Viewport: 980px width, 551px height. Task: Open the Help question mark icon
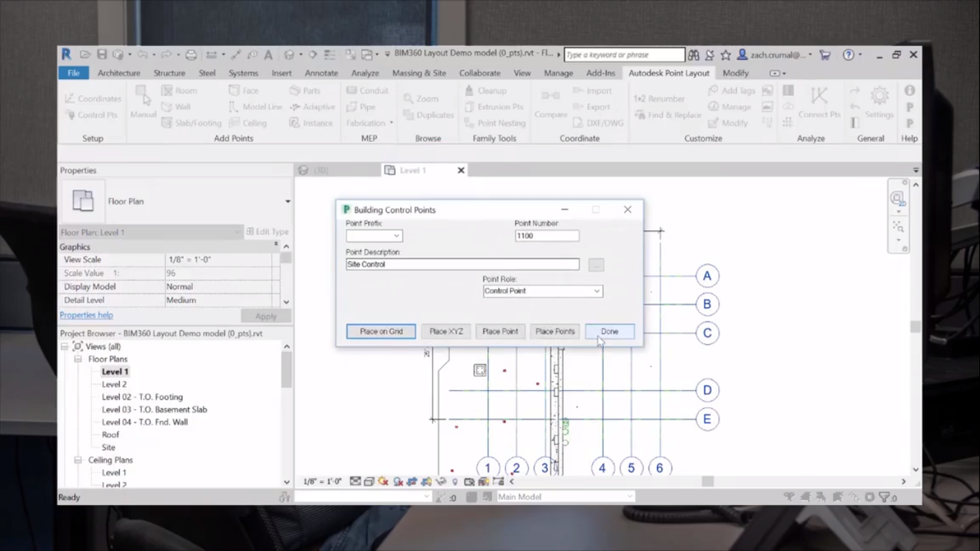click(x=848, y=55)
